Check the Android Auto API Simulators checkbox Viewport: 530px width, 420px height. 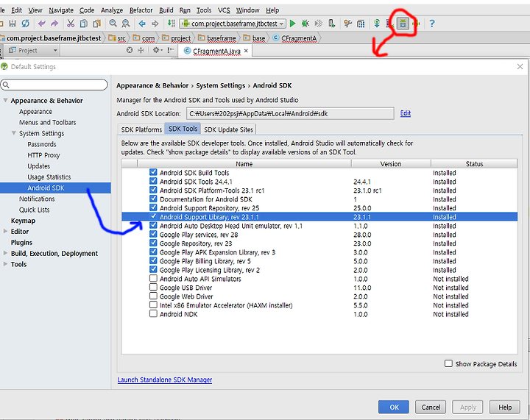tap(153, 278)
